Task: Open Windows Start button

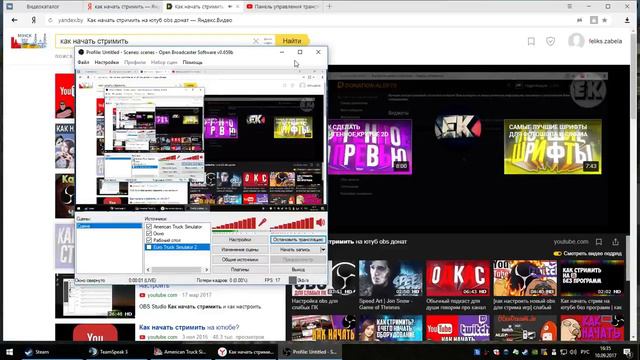Action: [9, 352]
